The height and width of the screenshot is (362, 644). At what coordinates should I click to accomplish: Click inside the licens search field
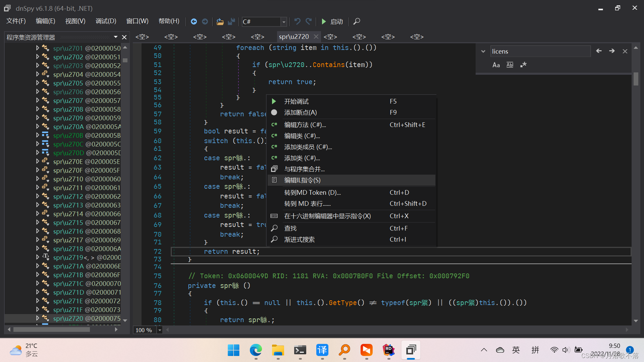click(x=540, y=51)
